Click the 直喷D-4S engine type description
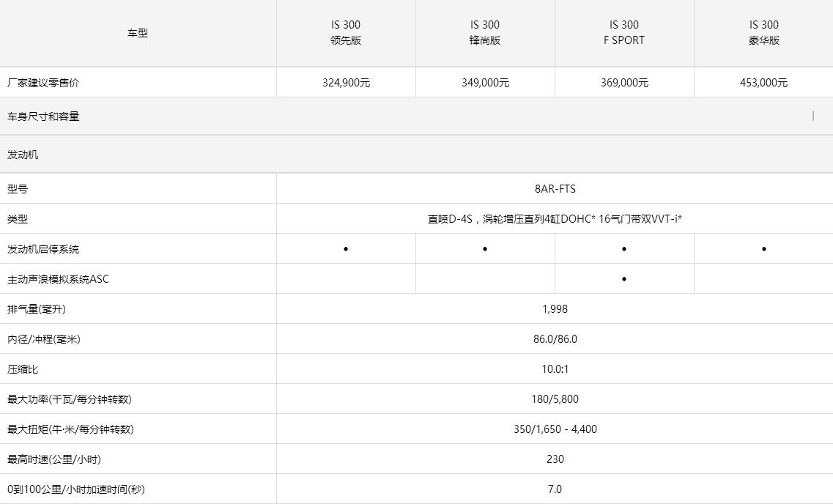Image resolution: width=833 pixels, height=504 pixels. pyautogui.click(x=555, y=219)
